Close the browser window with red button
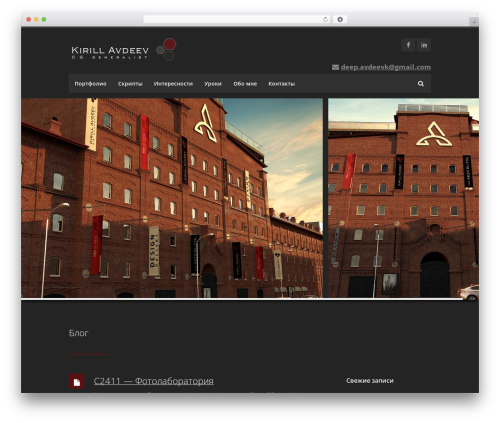The width and height of the screenshot is (500, 423). point(29,19)
